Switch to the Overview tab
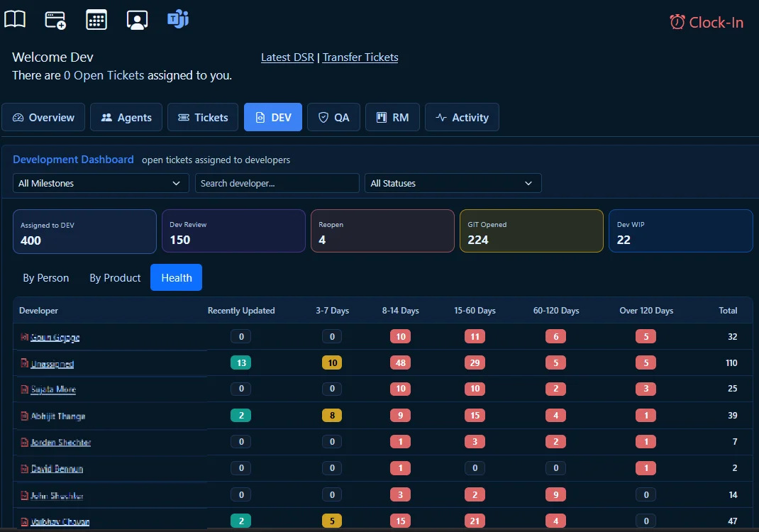Screen dimensions: 759x532 point(43,117)
